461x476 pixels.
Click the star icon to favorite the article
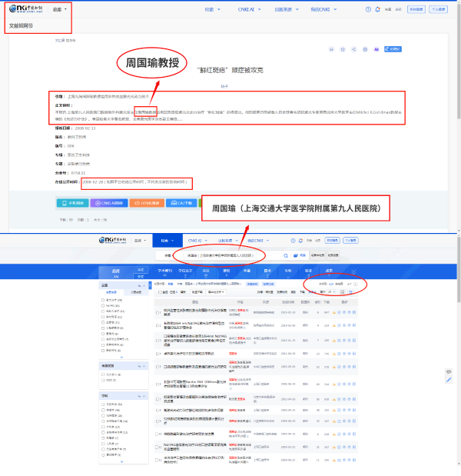coord(341,49)
